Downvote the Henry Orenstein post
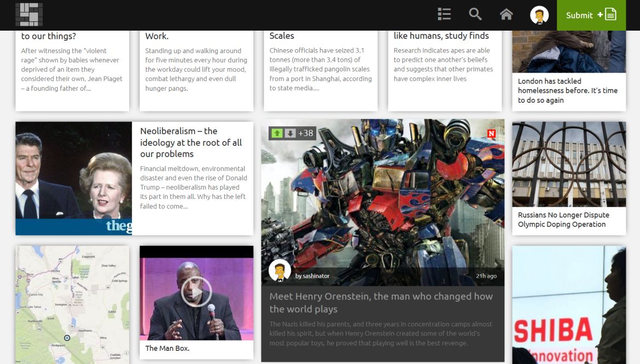 (290, 133)
